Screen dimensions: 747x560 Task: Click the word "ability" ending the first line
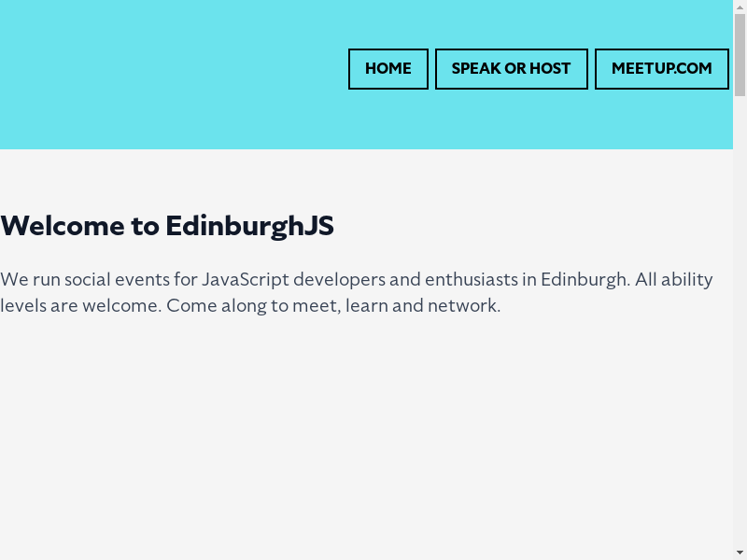coord(686,280)
